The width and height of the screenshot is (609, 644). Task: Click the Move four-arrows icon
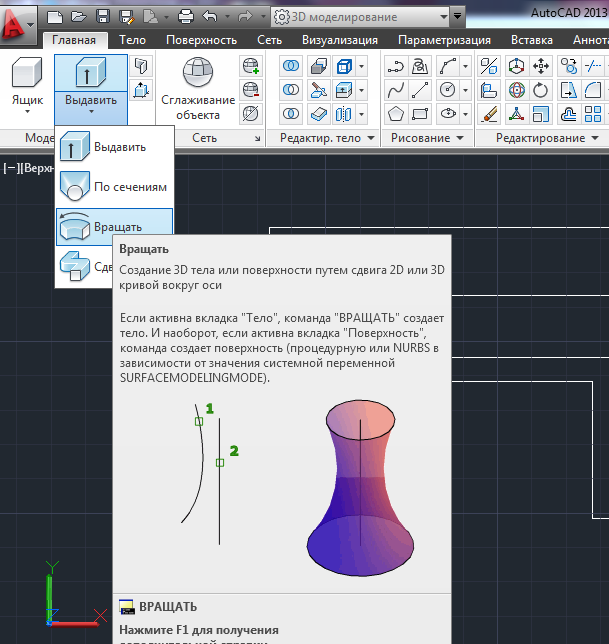[540, 66]
